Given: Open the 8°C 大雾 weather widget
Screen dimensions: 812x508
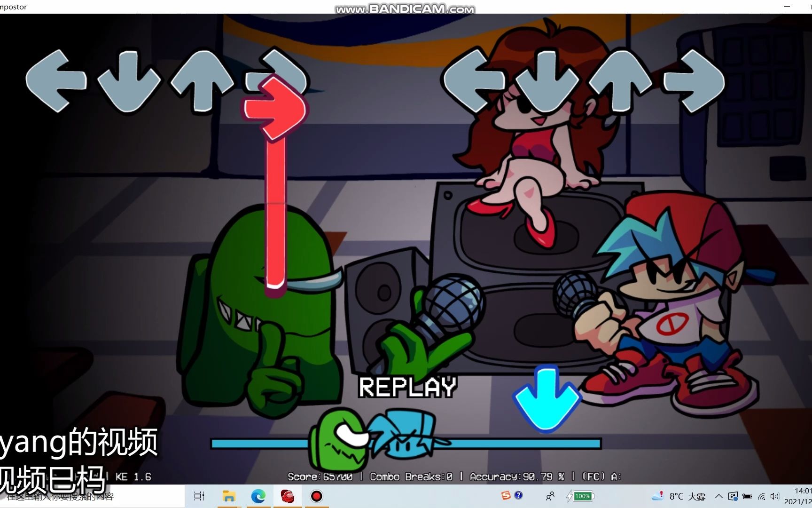Looking at the screenshot, I should [x=679, y=496].
